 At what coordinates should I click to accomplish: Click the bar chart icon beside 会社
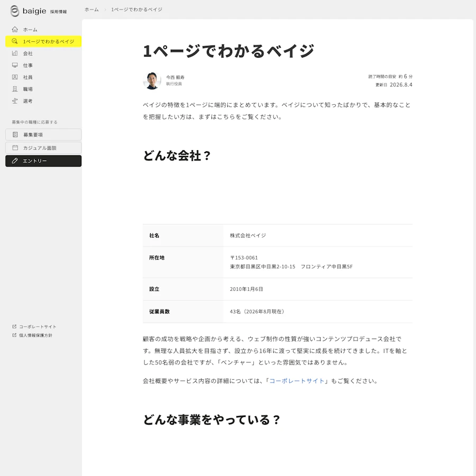15,53
